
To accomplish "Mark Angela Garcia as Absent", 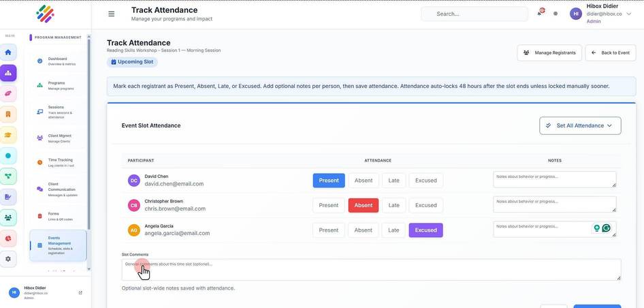I will (x=364, y=230).
